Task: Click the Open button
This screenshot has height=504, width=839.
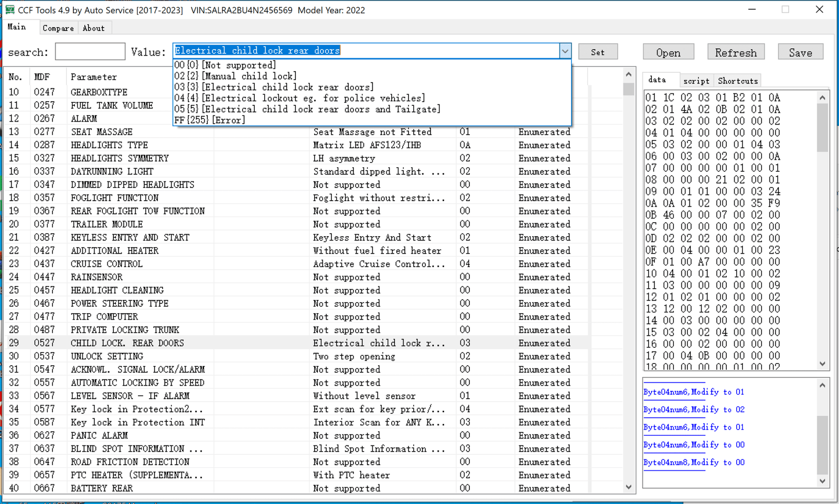Action: (668, 52)
